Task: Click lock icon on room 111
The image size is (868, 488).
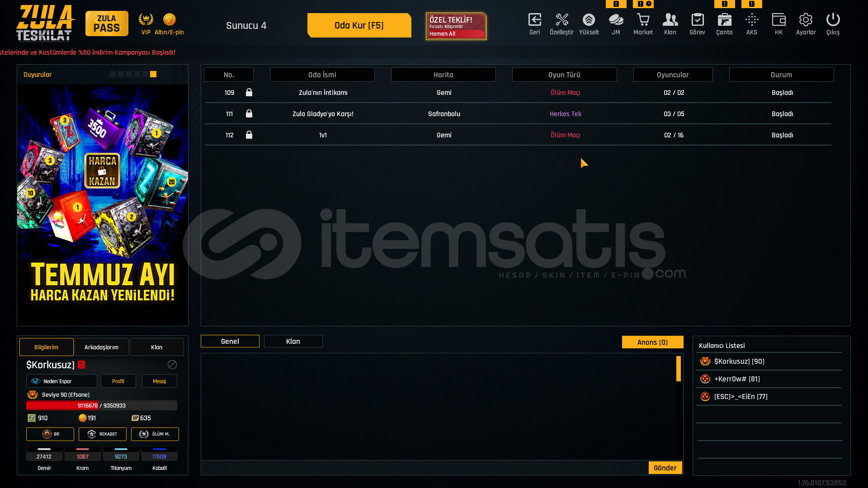Action: coord(249,113)
